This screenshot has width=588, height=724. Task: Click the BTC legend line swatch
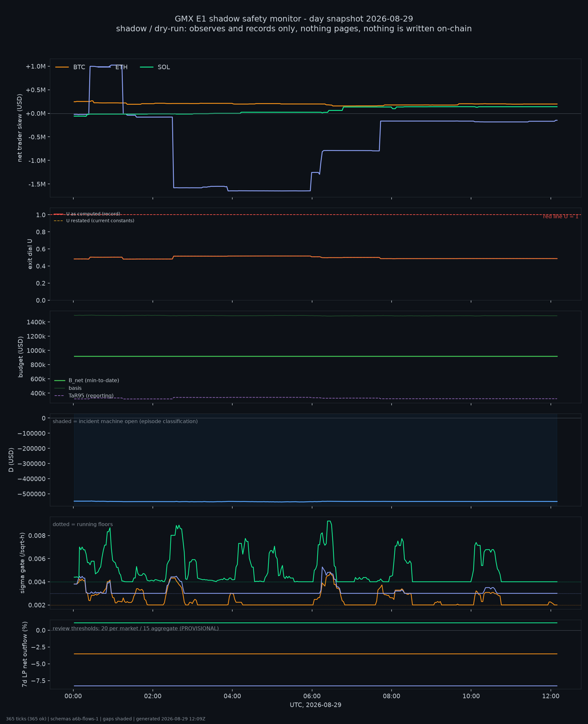tap(62, 67)
